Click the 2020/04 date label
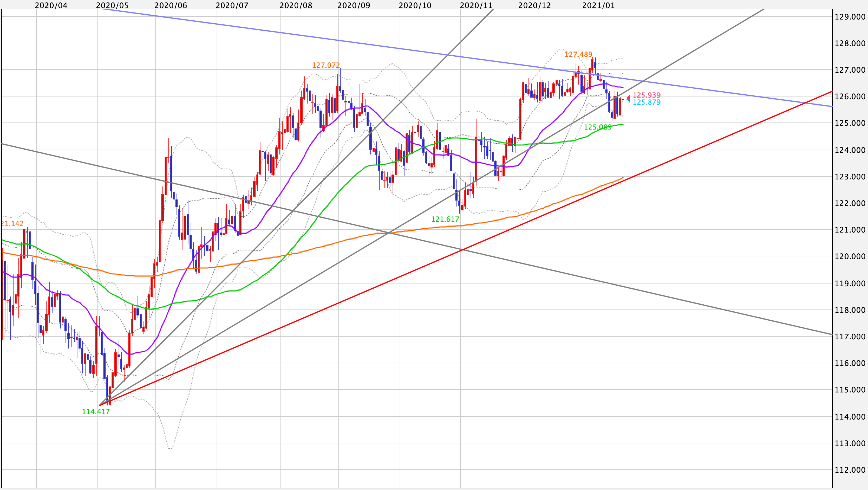This screenshot has height=490, width=868. coord(51,5)
